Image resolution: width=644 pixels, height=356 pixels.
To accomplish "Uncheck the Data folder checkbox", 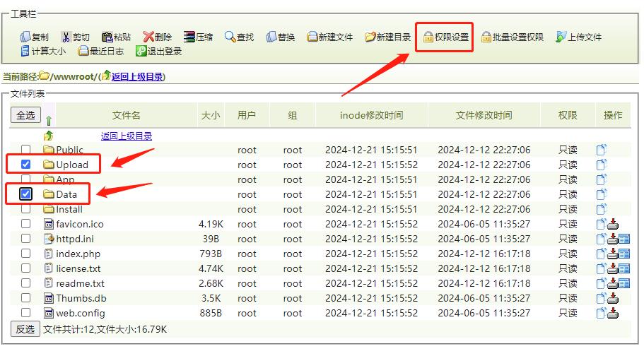I will (26, 194).
